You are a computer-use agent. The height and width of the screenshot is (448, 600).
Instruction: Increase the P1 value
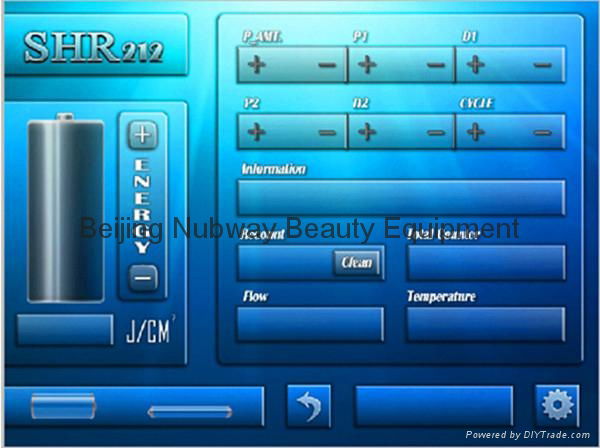point(367,65)
